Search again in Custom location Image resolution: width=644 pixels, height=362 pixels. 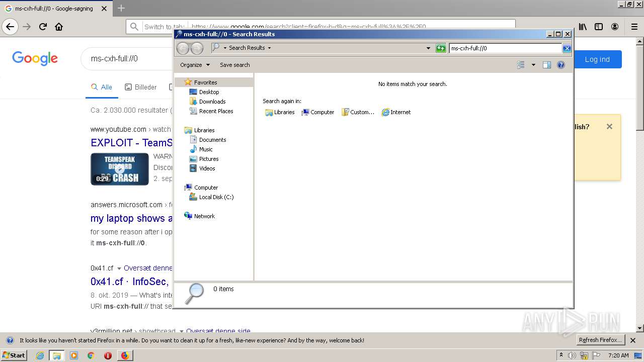point(358,112)
